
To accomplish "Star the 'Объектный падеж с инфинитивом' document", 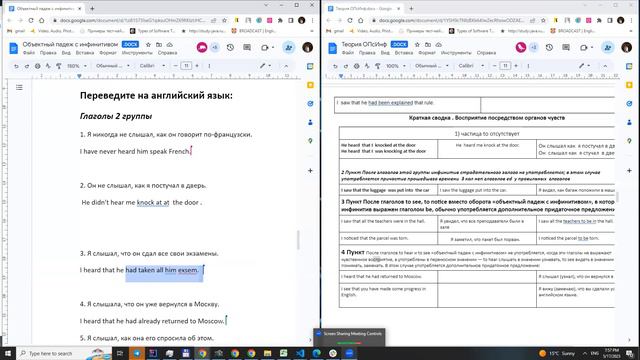I will pos(148,44).
